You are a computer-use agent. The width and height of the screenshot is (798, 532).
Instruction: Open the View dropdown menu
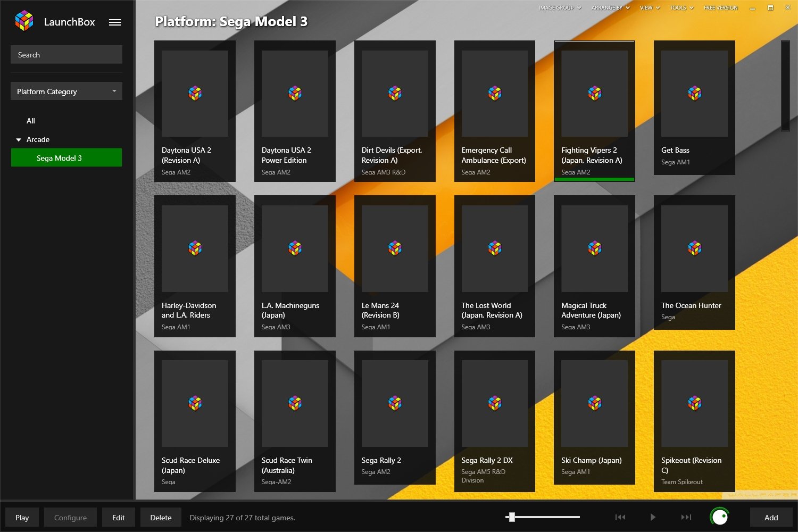(x=650, y=8)
